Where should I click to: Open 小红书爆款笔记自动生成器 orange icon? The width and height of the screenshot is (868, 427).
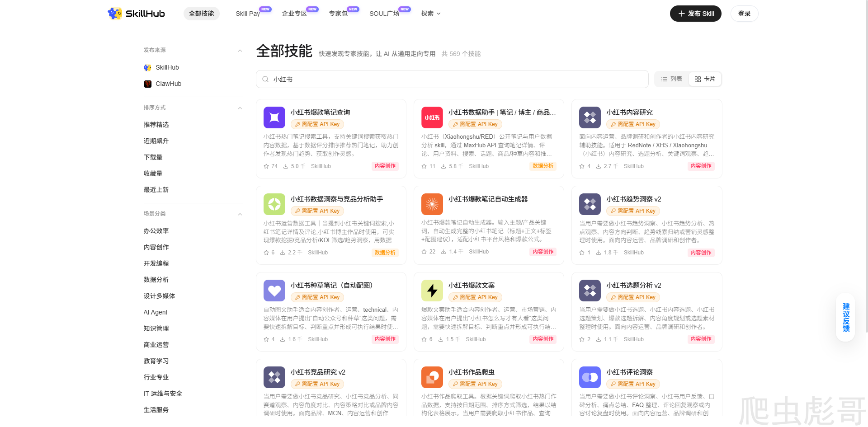coord(432,204)
